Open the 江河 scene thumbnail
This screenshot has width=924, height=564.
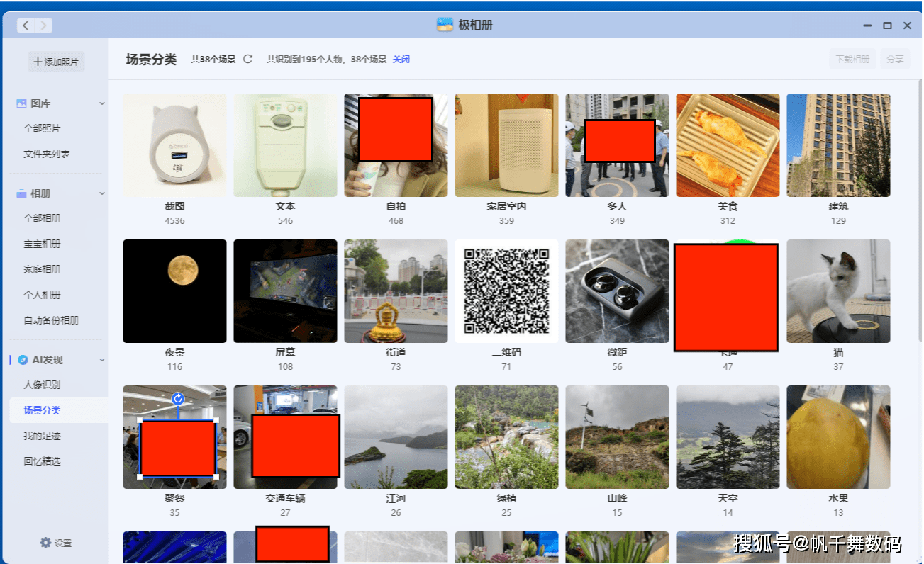396,437
